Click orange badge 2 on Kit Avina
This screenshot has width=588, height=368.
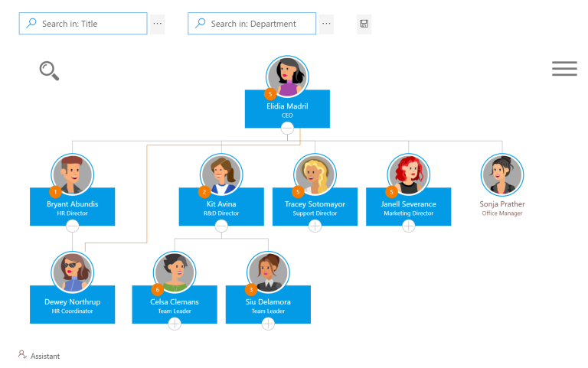click(204, 192)
